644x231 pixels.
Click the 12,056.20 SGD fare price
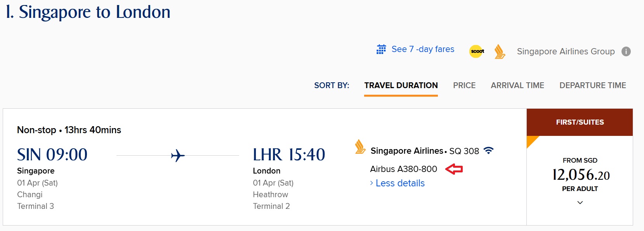[x=581, y=175]
